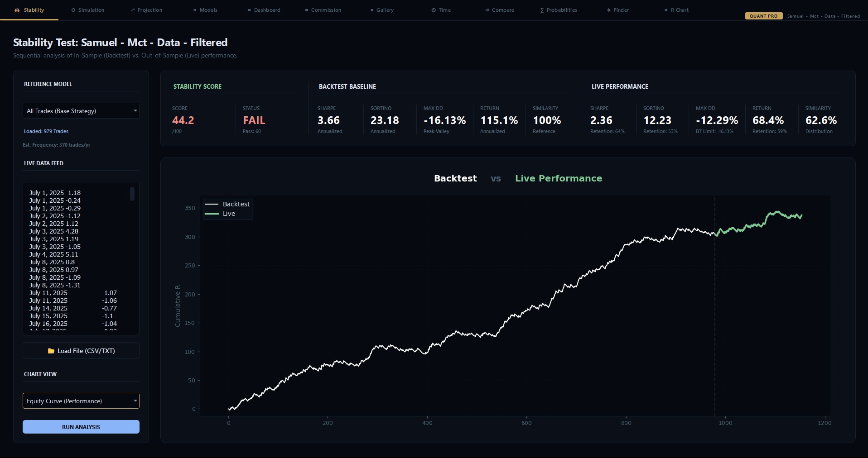Screen dimensions: 868x458
Task: Click the Live Performance section header
Action: click(620, 86)
